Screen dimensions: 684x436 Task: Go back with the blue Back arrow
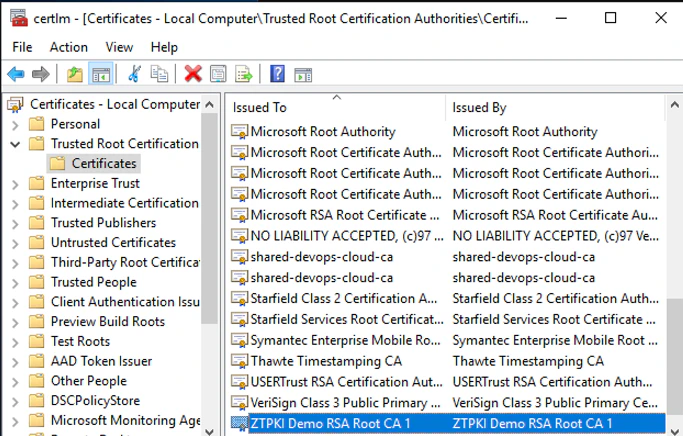[16, 74]
